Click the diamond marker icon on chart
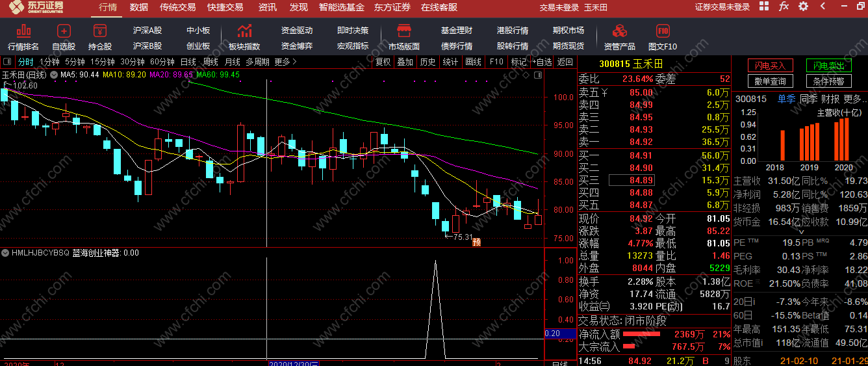The height and width of the screenshot is (366, 868). coord(527,75)
